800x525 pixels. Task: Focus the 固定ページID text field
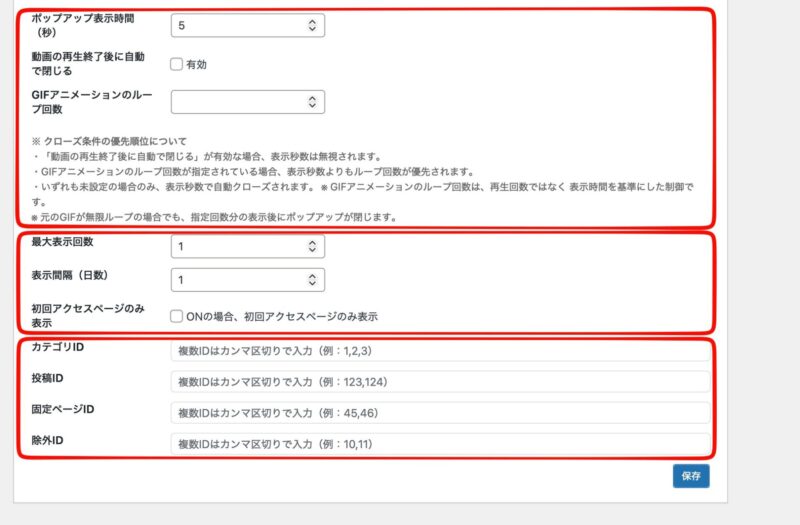[x=440, y=413]
